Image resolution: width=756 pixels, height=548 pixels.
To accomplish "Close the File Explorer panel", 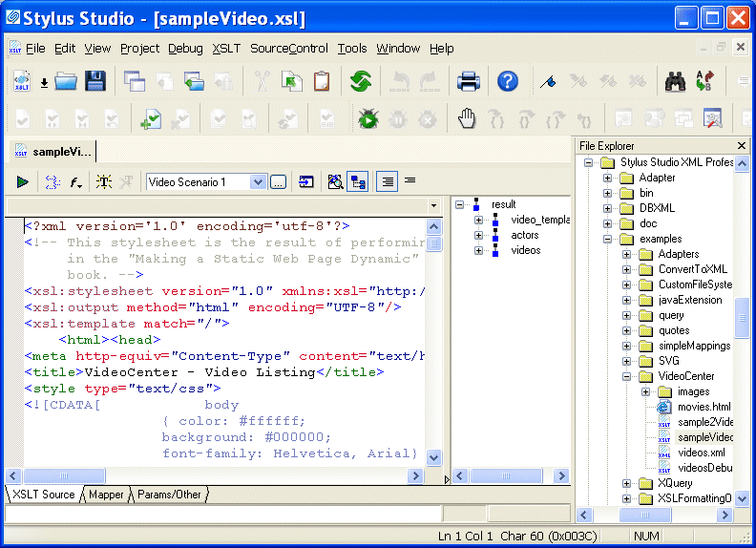I will pyautogui.click(x=742, y=146).
